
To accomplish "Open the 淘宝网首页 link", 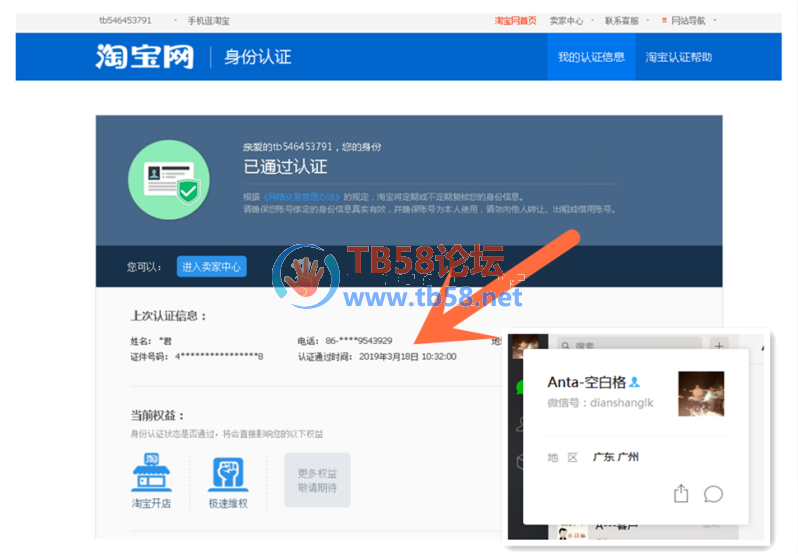I will [x=516, y=20].
